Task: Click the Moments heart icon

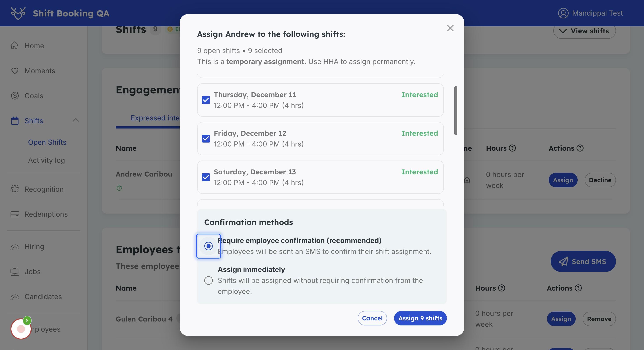Action: tap(15, 71)
